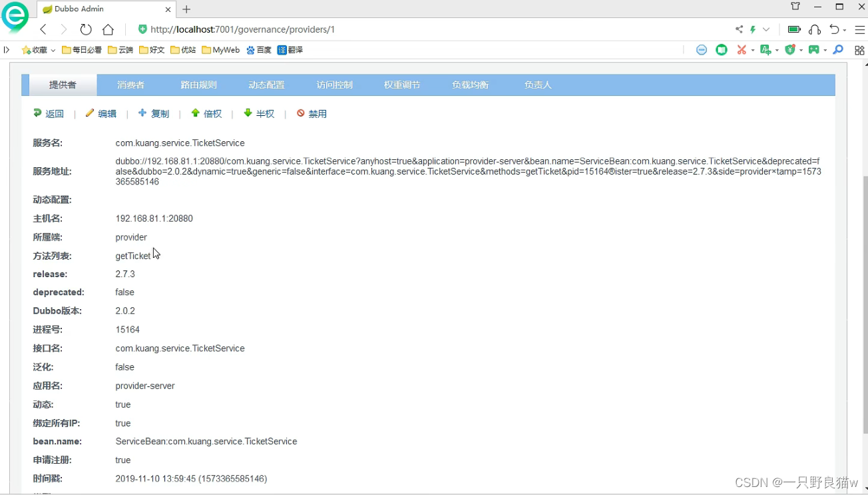Open the 优站 bookmark folder

pyautogui.click(x=183, y=50)
